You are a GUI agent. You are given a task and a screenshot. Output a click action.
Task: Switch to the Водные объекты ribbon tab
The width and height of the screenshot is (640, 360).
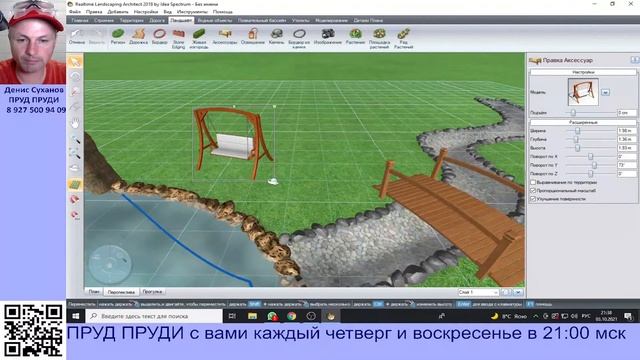pyautogui.click(x=215, y=20)
